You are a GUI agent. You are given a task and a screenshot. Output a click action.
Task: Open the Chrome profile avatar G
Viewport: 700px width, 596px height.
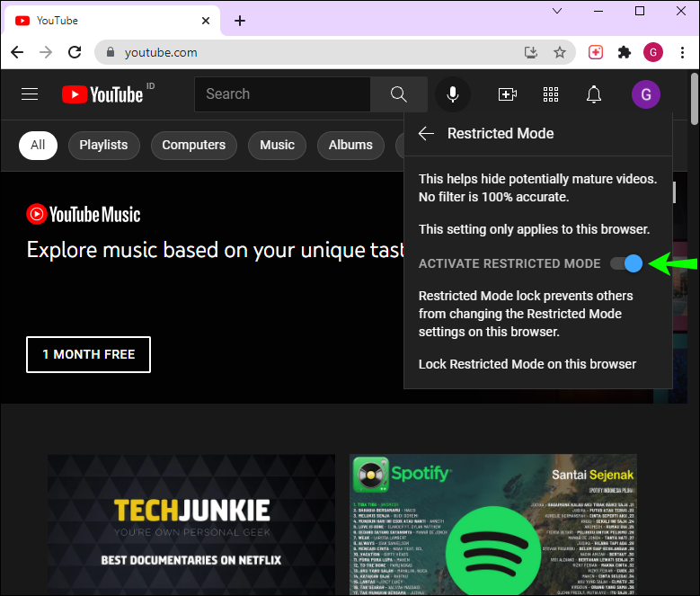[x=652, y=52]
